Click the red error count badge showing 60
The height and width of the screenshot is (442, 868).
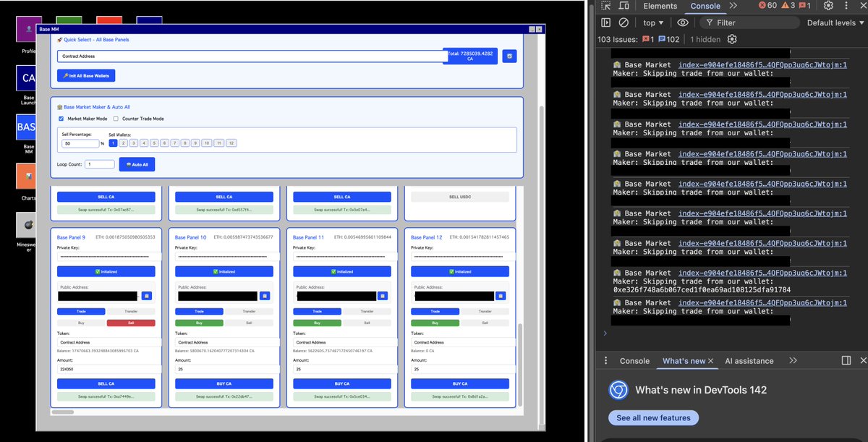pos(767,6)
